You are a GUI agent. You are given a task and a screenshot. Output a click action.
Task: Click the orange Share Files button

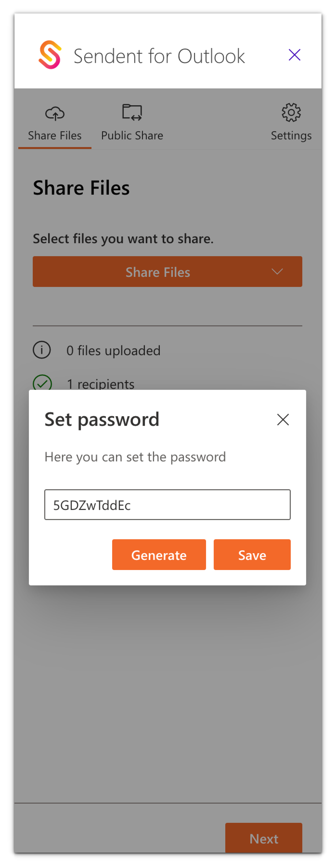pyautogui.click(x=158, y=272)
